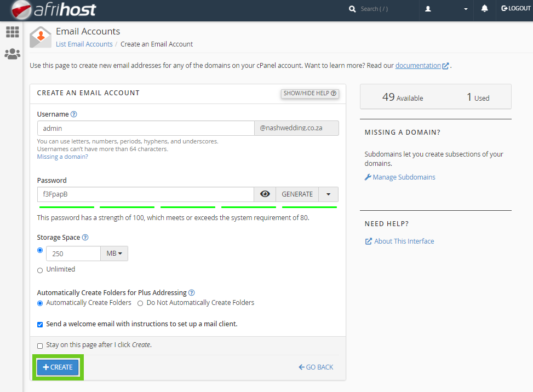Image resolution: width=533 pixels, height=392 pixels.
Task: Check Stay on this page after Create
Action: (40, 345)
